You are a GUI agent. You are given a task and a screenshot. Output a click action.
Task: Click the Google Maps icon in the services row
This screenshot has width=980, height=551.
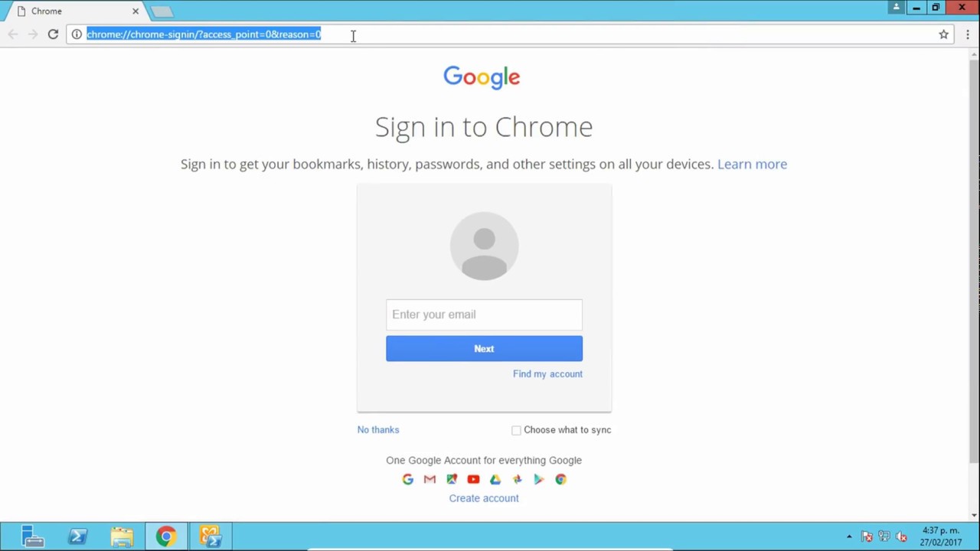click(452, 479)
